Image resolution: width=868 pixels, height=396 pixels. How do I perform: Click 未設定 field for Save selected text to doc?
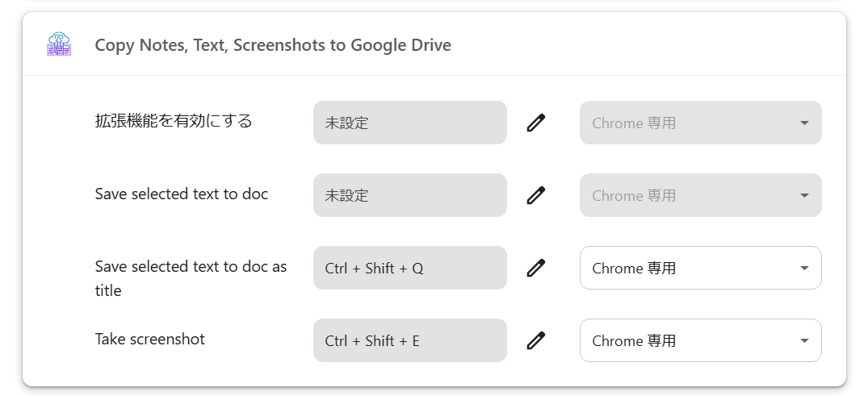(x=409, y=195)
